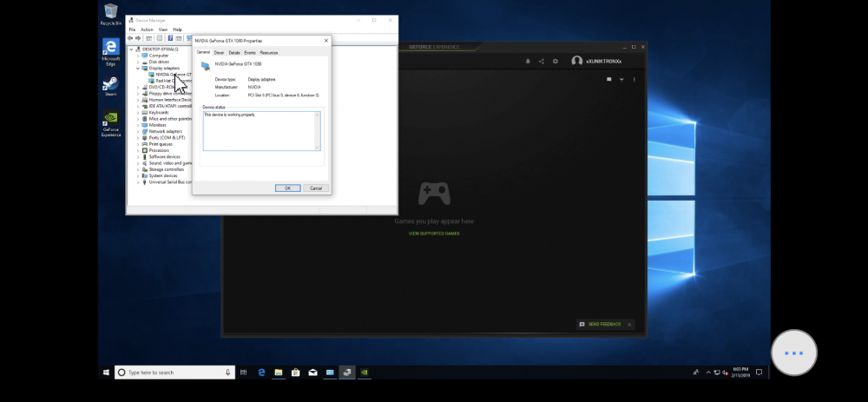Viewport: 868px width, 402px height.
Task: Click the Back arrow in Device Manager toolbar
Action: (x=130, y=38)
